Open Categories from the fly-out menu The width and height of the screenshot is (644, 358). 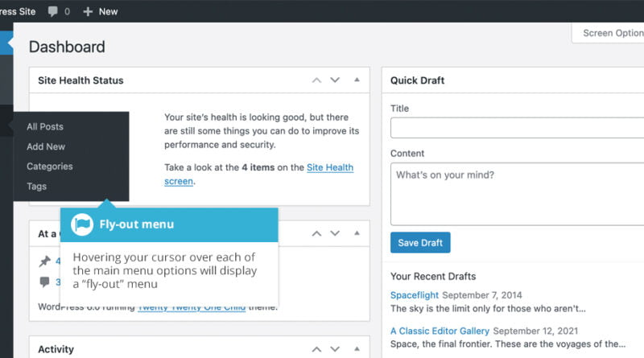pos(50,167)
